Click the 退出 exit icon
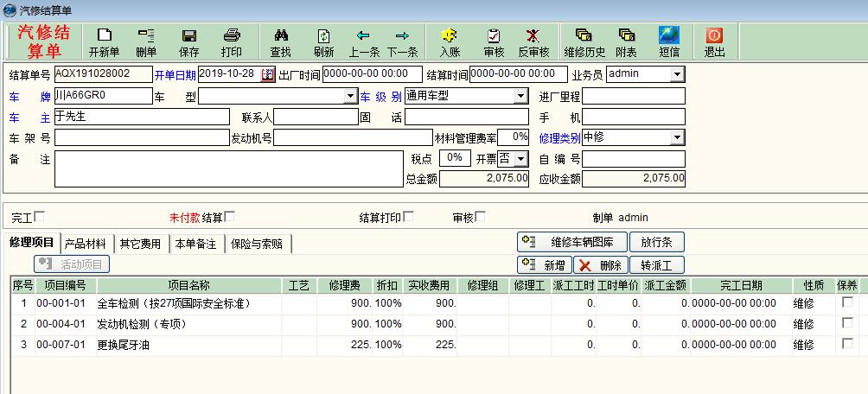 [714, 36]
